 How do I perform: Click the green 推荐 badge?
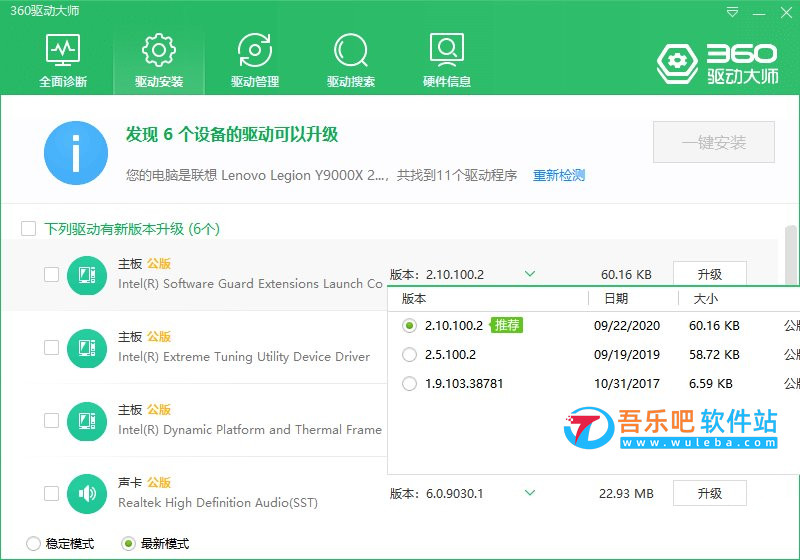(507, 325)
